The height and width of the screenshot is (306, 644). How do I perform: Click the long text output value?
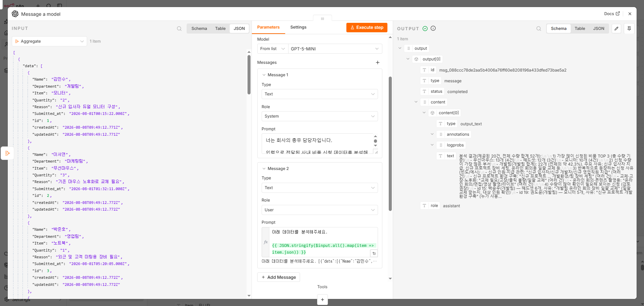pyautogui.click(x=546, y=176)
